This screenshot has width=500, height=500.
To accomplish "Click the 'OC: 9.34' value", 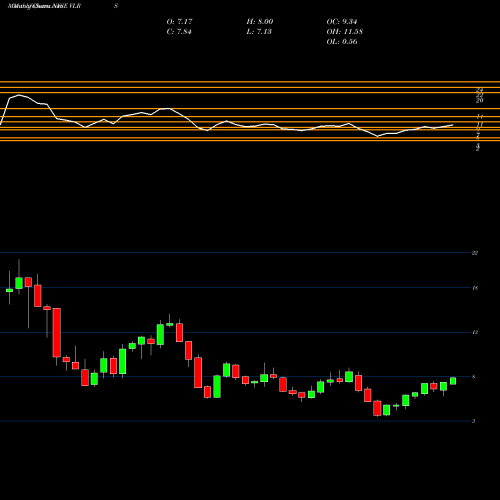I will 342,22.
